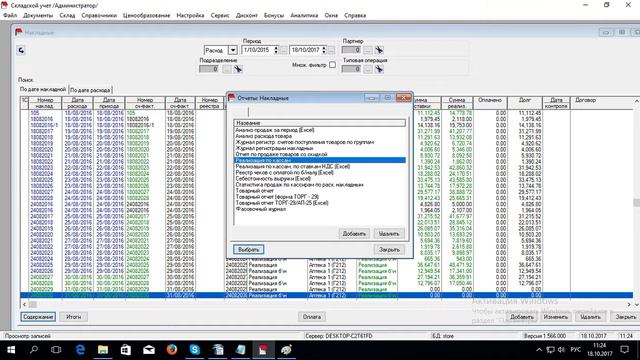Open the Документы menu

(38, 15)
